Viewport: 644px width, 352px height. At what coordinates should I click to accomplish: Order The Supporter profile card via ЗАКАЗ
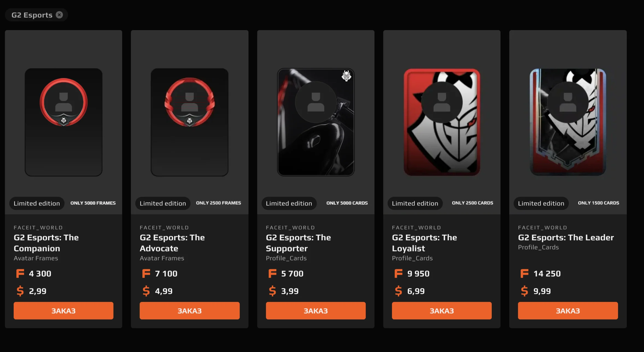point(316,311)
